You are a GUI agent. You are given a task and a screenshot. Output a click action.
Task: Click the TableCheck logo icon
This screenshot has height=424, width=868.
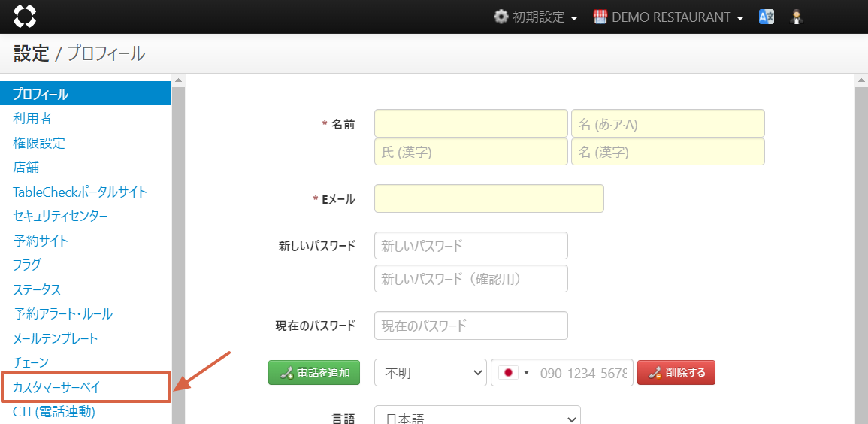pos(24,17)
